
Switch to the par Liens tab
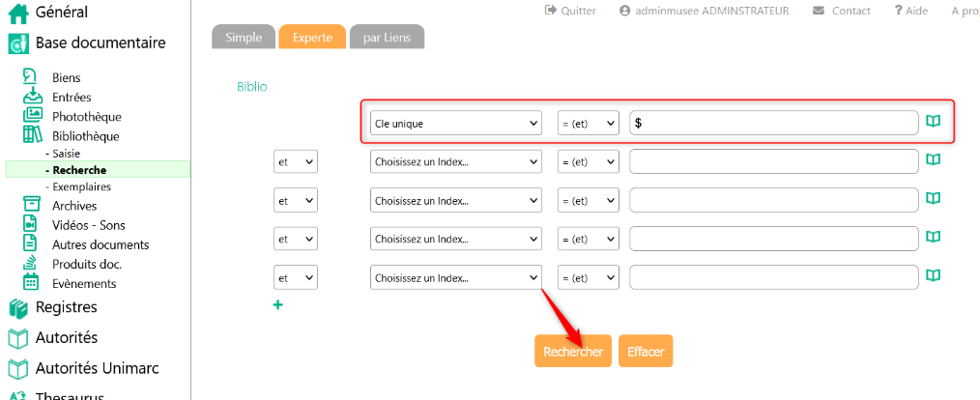point(387,37)
